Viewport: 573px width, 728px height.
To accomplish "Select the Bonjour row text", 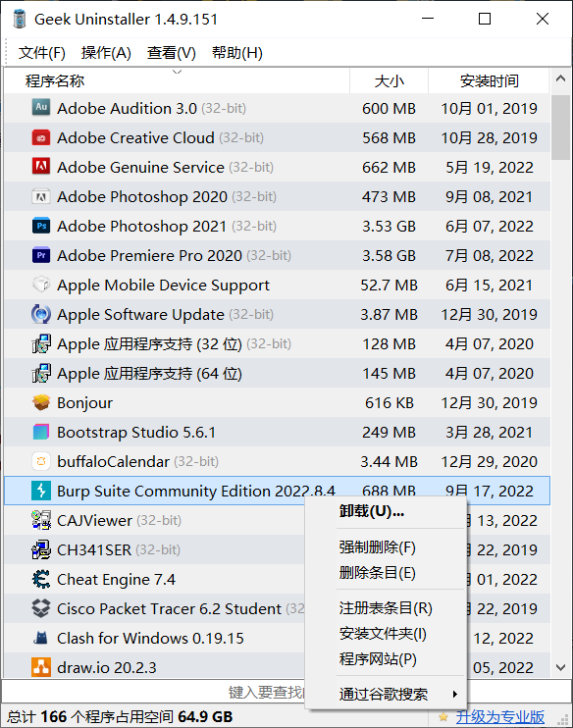I will tap(84, 402).
